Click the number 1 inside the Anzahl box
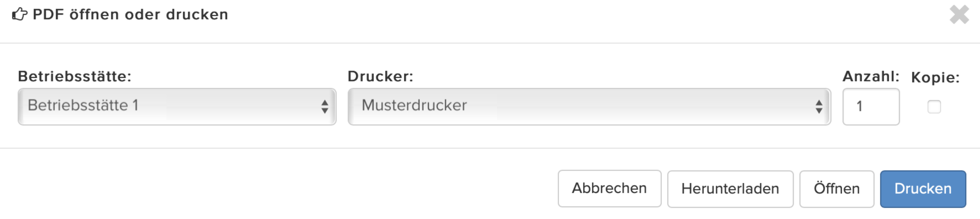Image resolution: width=980 pixels, height=219 pixels. [x=859, y=106]
